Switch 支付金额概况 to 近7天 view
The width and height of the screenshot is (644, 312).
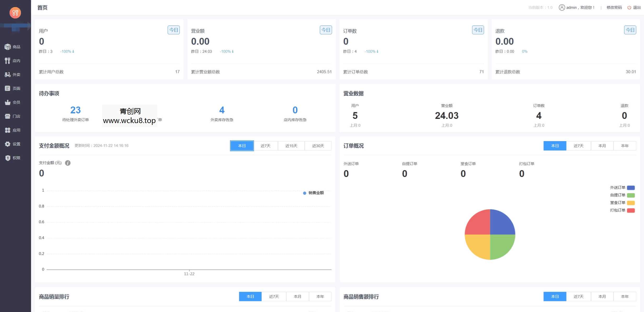[266, 146]
